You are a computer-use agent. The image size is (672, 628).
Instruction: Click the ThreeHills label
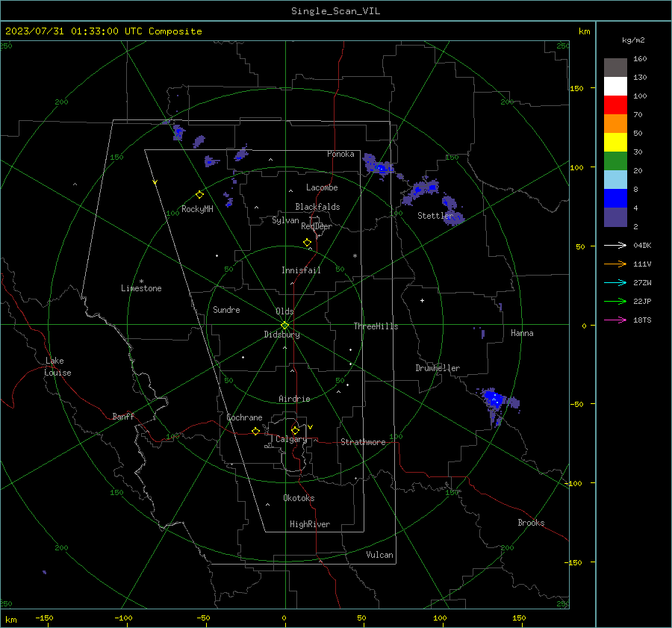pos(376,326)
